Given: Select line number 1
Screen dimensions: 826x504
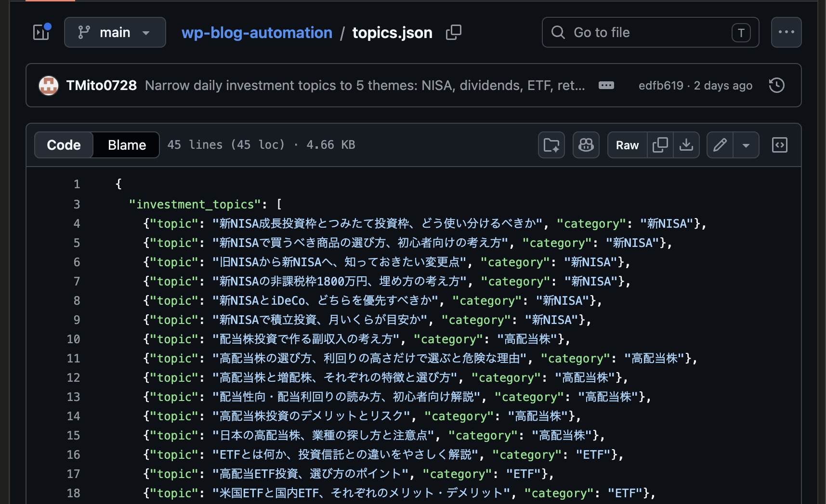Looking at the screenshot, I should 77,184.
